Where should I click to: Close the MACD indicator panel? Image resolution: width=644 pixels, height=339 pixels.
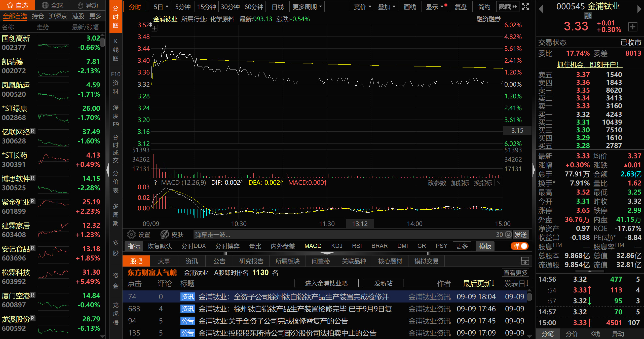(x=498, y=183)
